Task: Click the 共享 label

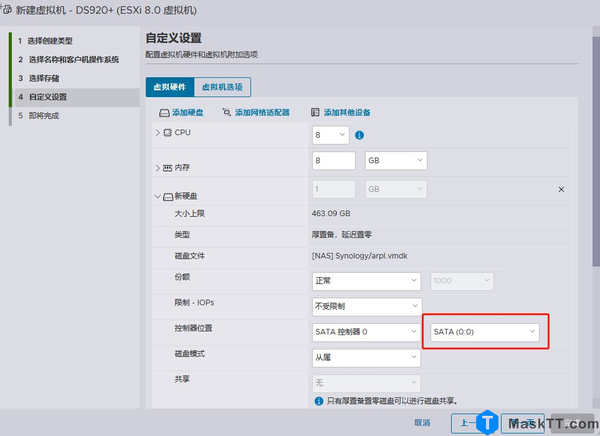Action: [182, 379]
